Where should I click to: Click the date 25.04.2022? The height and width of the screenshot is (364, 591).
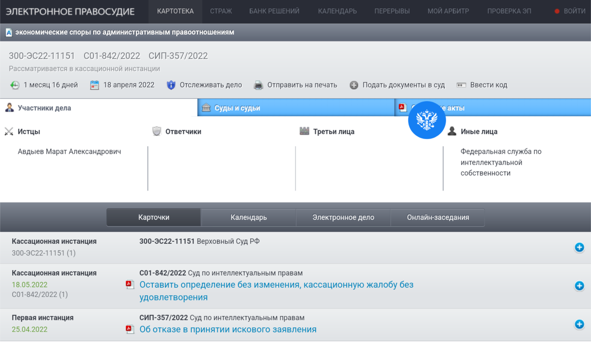[30, 330]
